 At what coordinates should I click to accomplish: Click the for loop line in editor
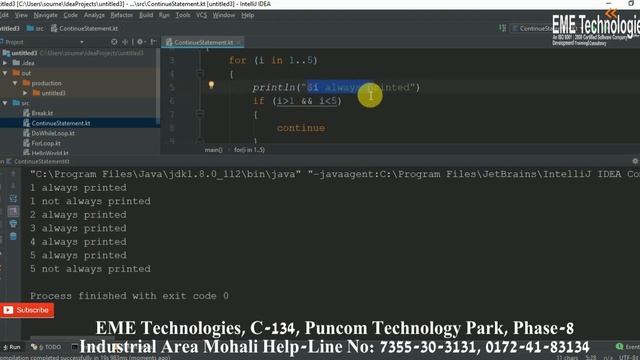click(273, 60)
